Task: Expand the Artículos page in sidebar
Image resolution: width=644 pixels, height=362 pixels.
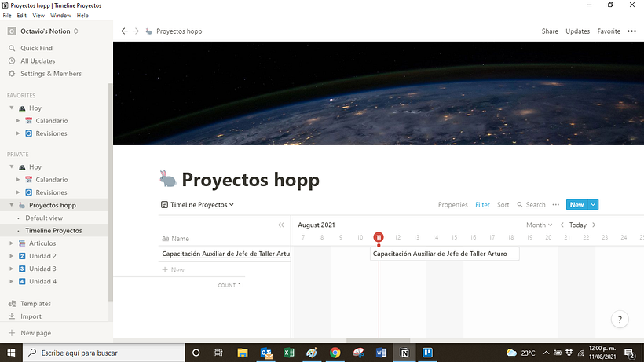Action: click(11, 243)
